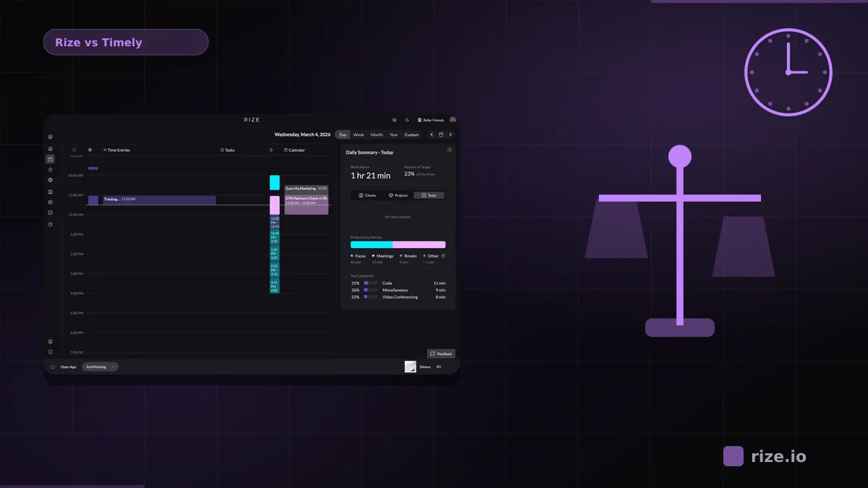The width and height of the screenshot is (868, 488).
Task: Switch summary to Clients toggle
Action: tap(367, 195)
